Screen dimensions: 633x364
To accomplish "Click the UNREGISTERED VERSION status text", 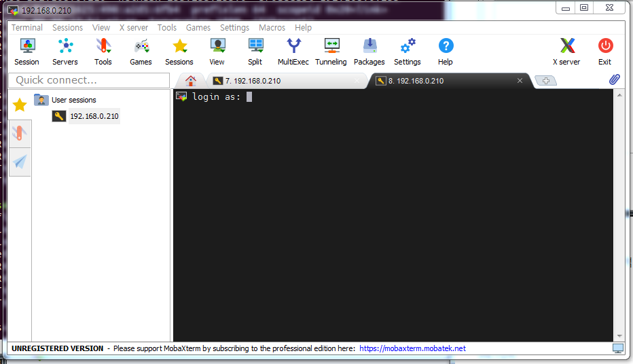I will tap(57, 348).
